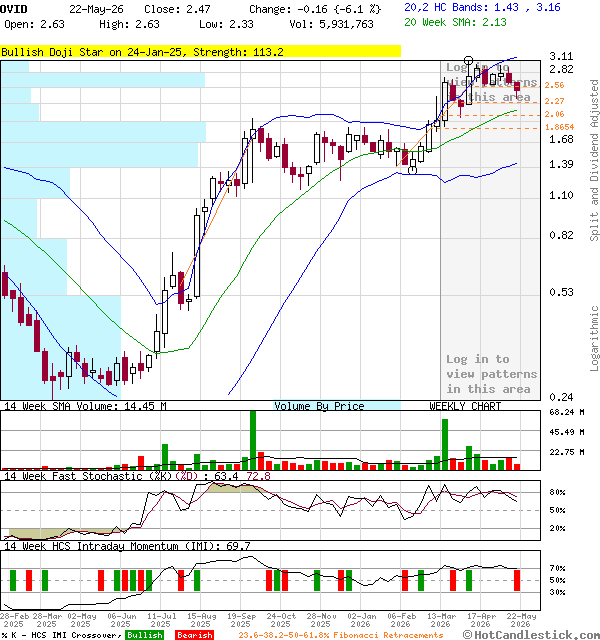600x640 pixels.
Task: Click the red Bearish legend box
Action: pyautogui.click(x=195, y=635)
